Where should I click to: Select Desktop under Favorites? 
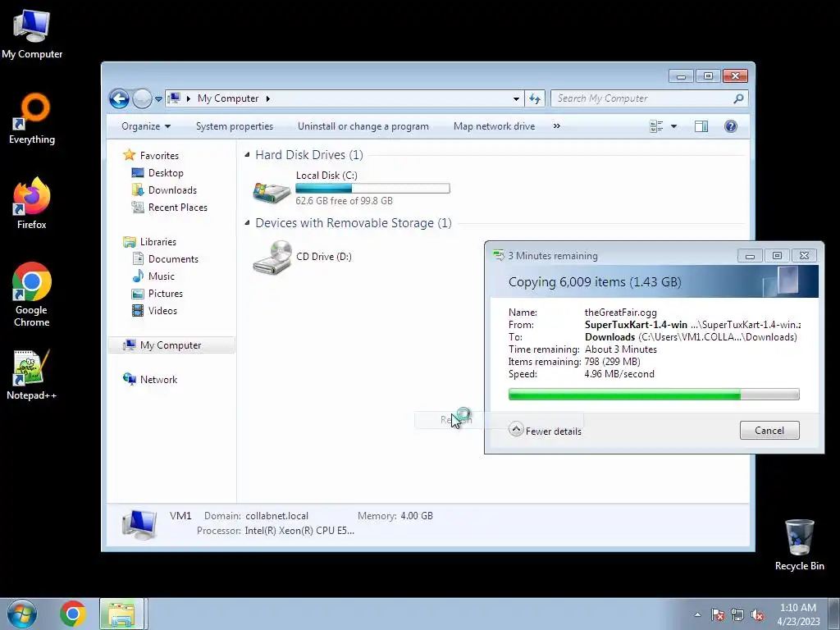pyautogui.click(x=166, y=173)
